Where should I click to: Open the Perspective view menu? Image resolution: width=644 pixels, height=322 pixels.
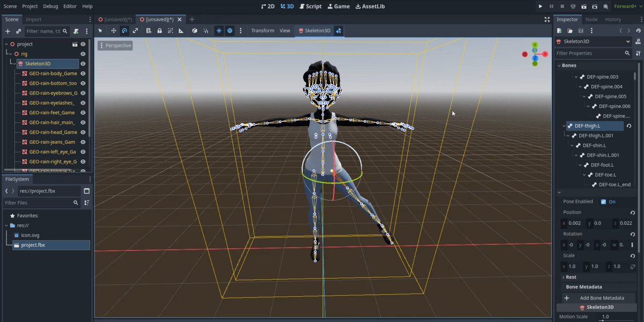[115, 46]
